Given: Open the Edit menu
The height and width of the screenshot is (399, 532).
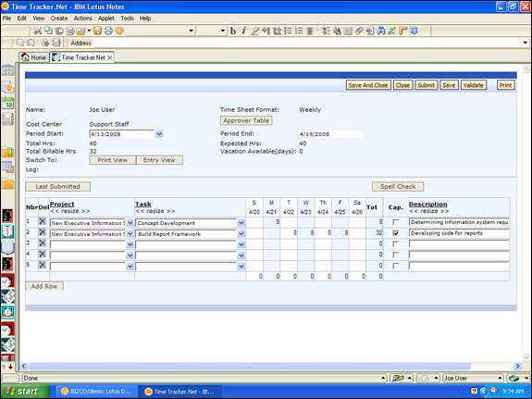Looking at the screenshot, I should point(21,19).
